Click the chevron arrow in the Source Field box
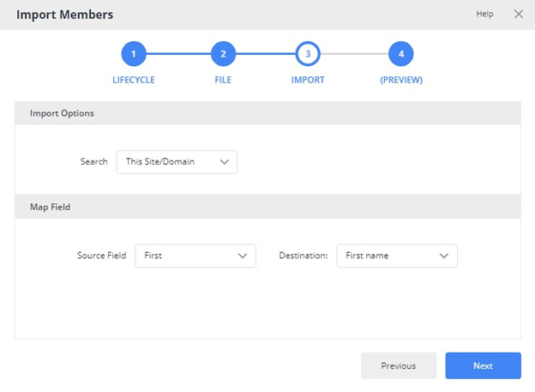Image resolution: width=535 pixels, height=392 pixels. (x=242, y=256)
